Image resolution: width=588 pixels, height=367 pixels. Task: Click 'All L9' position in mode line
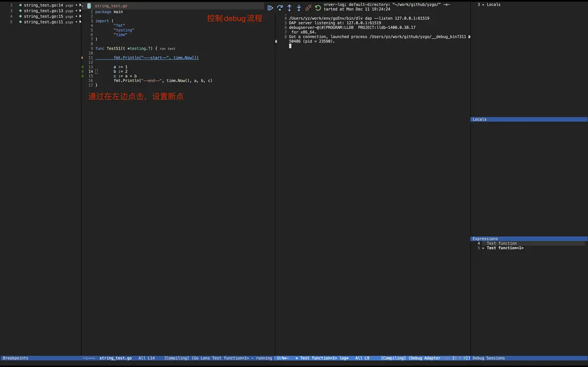tap(362, 358)
